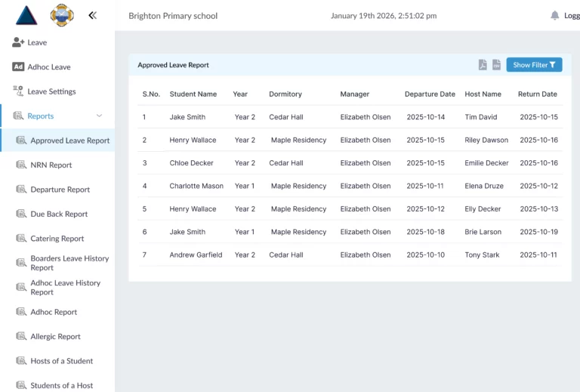Open the NRN Report page
The width and height of the screenshot is (580, 392).
pos(51,165)
